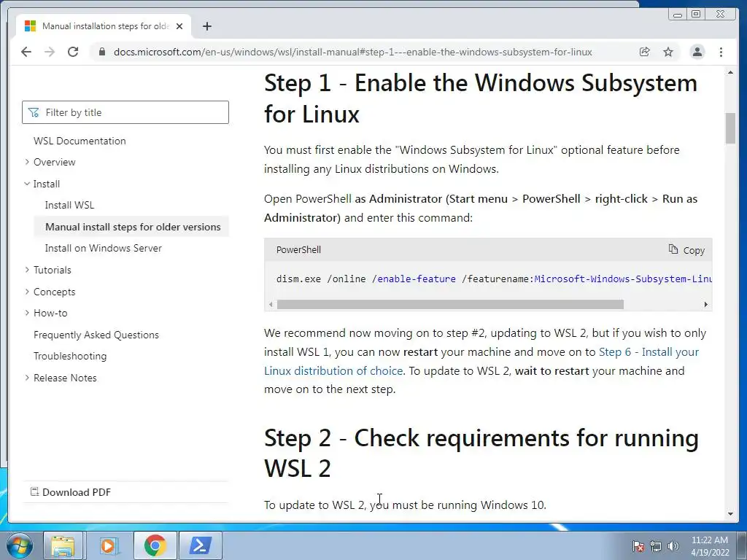Share this page using share icon
The image size is (747, 560).
(644, 52)
